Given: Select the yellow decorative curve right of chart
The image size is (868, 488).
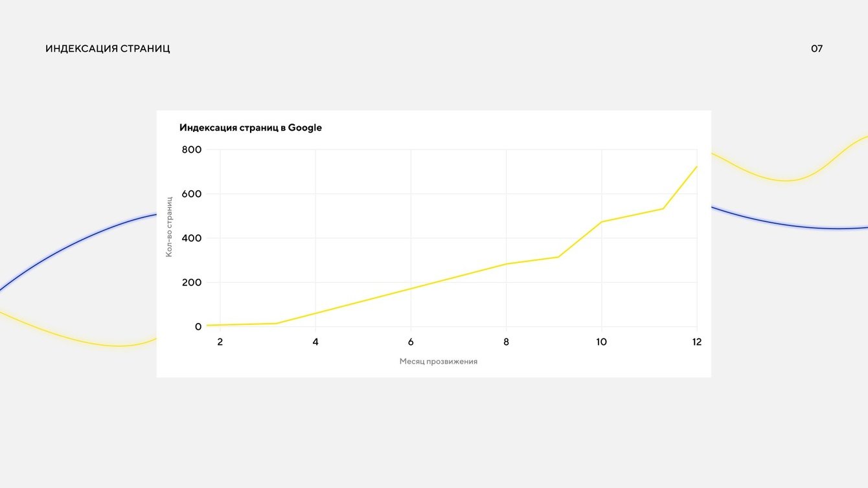Looking at the screenshot, I should point(787,180).
